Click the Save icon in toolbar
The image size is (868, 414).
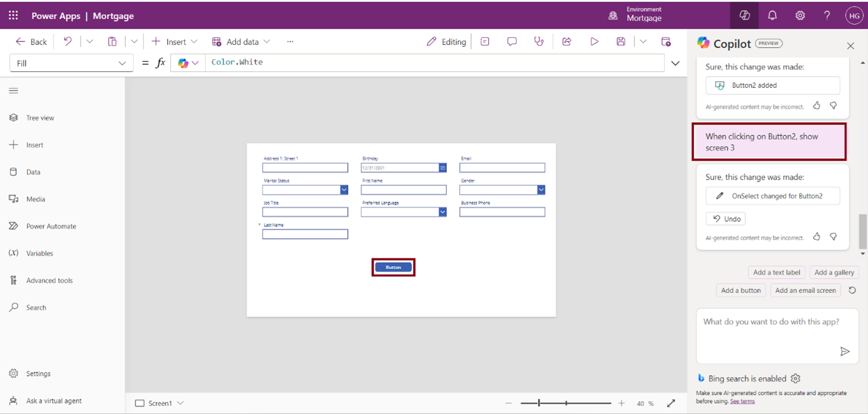[621, 42]
